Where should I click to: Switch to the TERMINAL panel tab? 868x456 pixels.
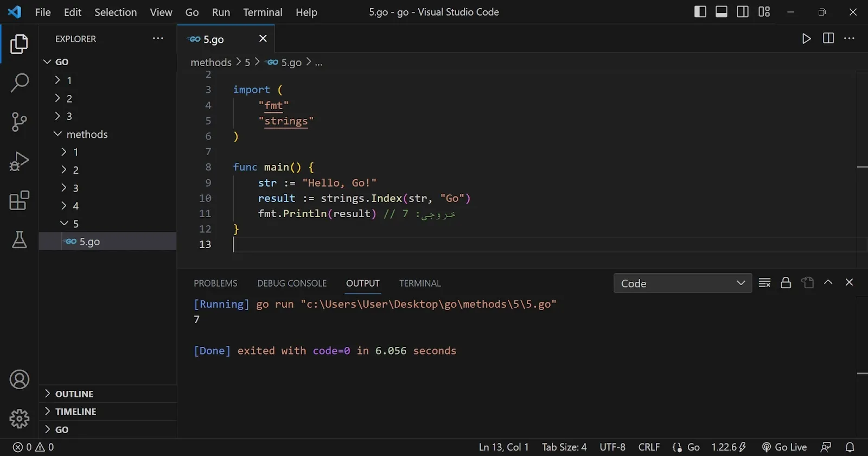(x=420, y=283)
